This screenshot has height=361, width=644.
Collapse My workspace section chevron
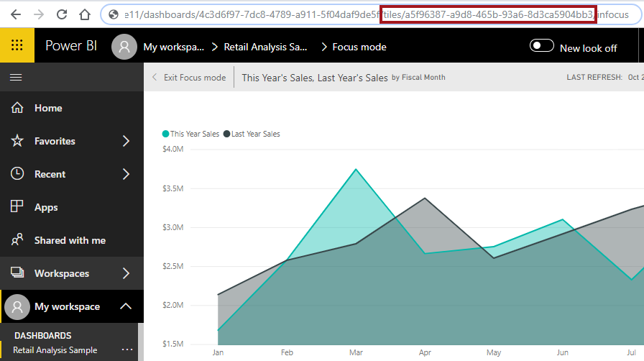pyautogui.click(x=126, y=306)
